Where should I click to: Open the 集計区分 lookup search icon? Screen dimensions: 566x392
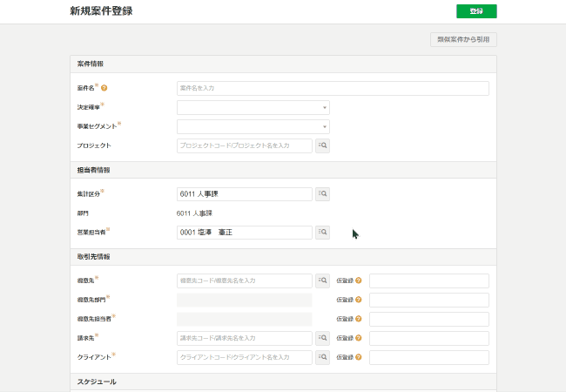pos(322,194)
